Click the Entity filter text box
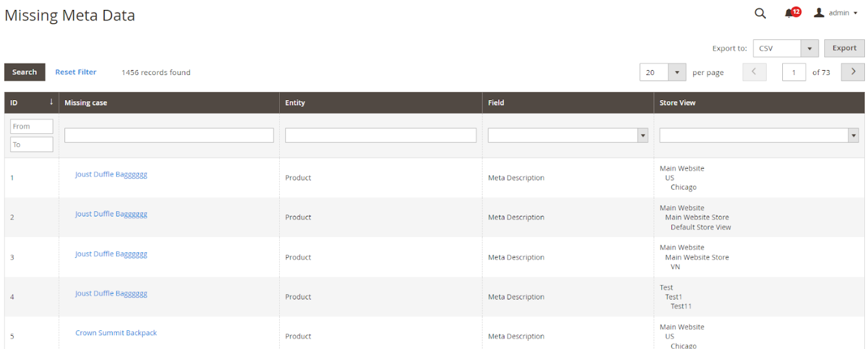Viewport: 868px width, 349px height. [380, 135]
